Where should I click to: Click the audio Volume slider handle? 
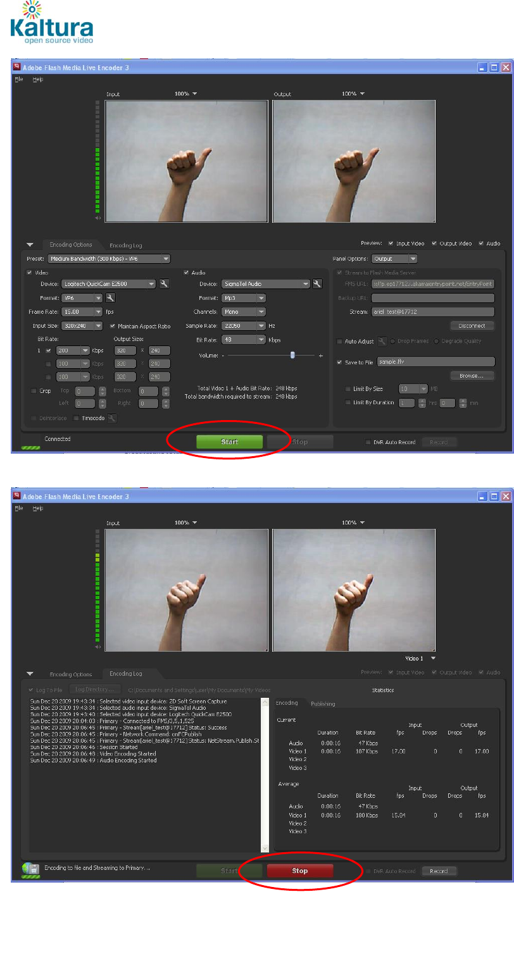[x=292, y=356]
